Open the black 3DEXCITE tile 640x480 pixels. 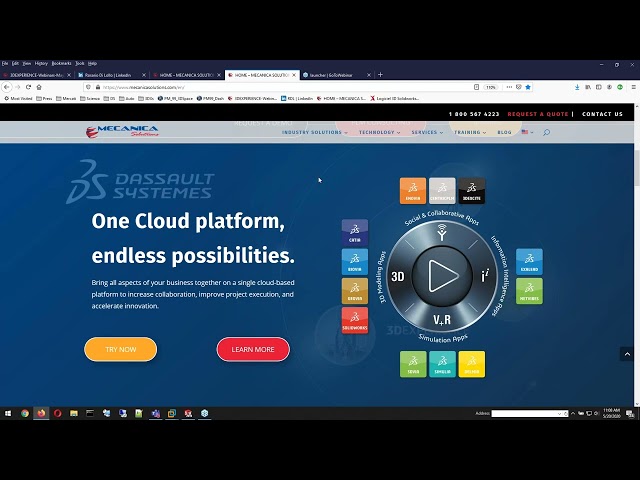pyautogui.click(x=471, y=191)
